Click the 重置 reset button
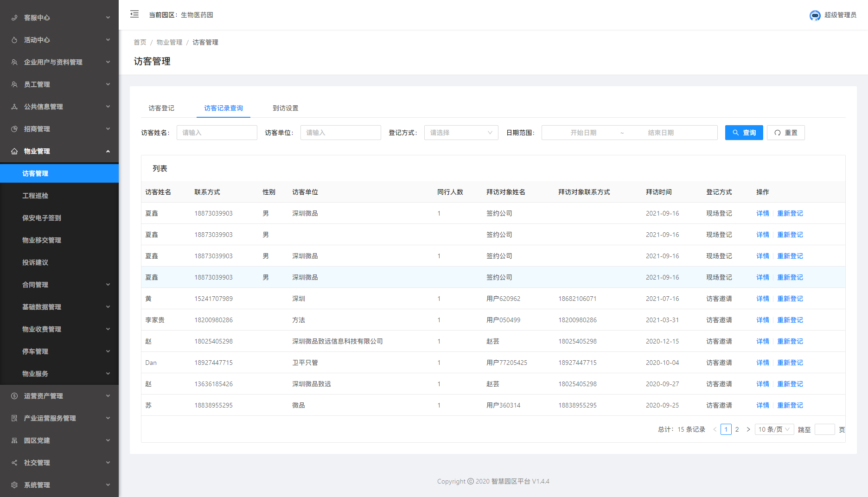The height and width of the screenshot is (497, 868). point(785,133)
